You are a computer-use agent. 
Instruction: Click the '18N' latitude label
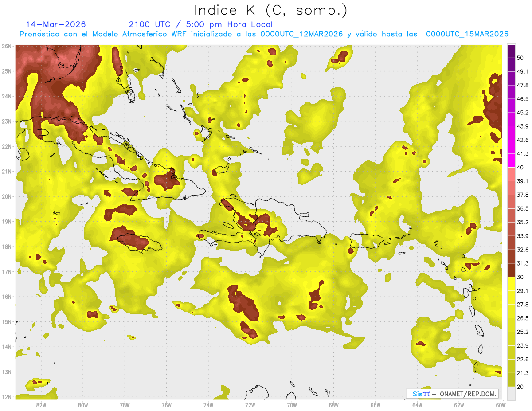(7, 247)
